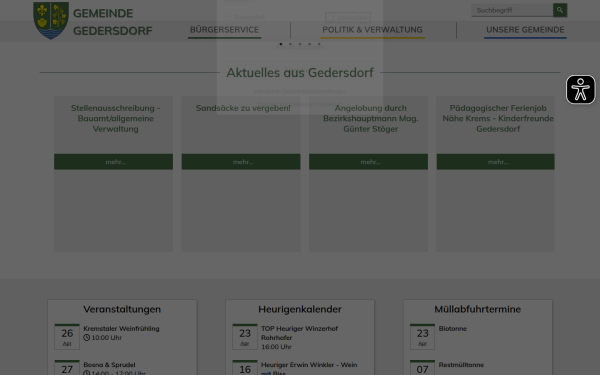
Task: Click the 16:00 Uhr time text
Action: [x=276, y=347]
